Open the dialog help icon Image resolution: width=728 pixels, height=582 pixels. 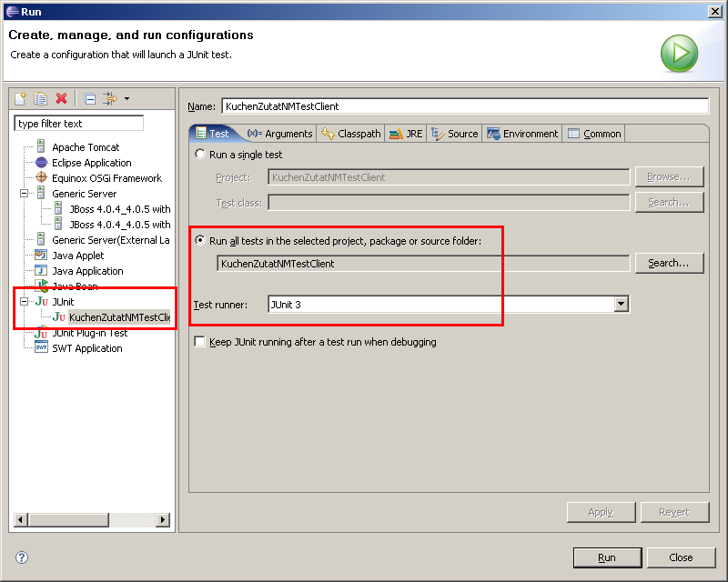pos(22,557)
